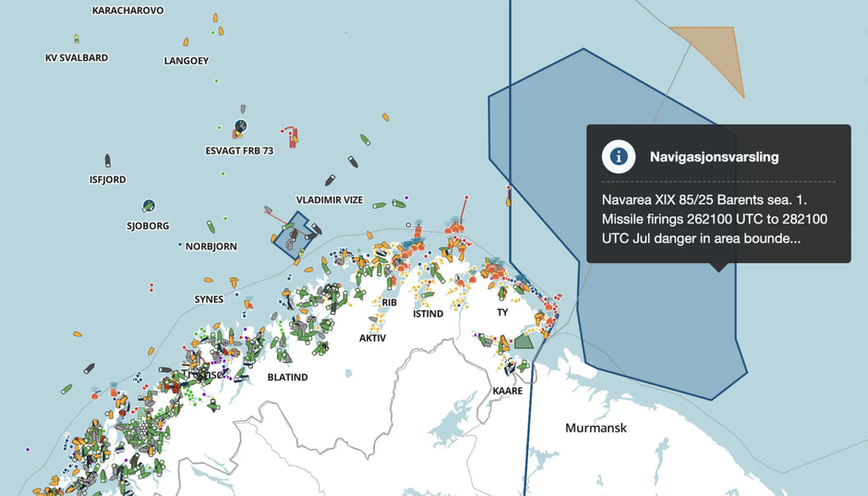
Task: Click the orange LANGOEY vessel icon
Action: click(x=186, y=42)
